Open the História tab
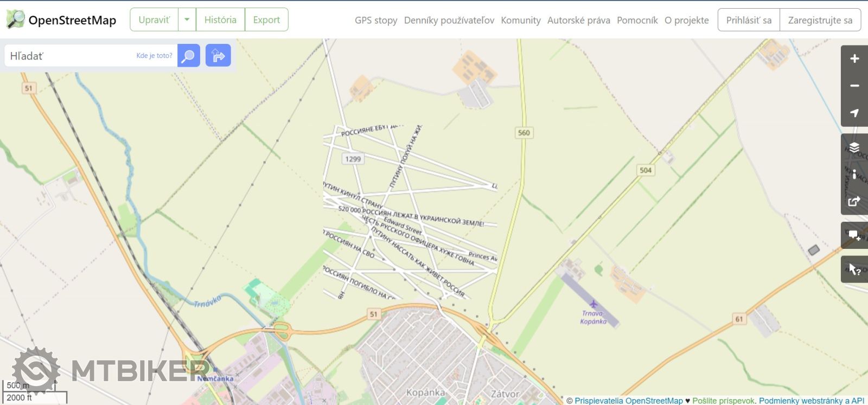868x405 pixels. coord(220,20)
